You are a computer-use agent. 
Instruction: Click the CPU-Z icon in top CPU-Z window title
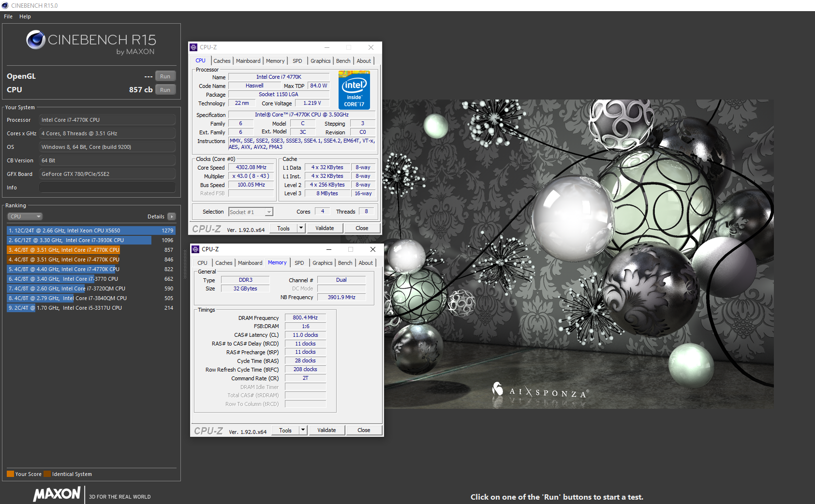click(x=193, y=47)
